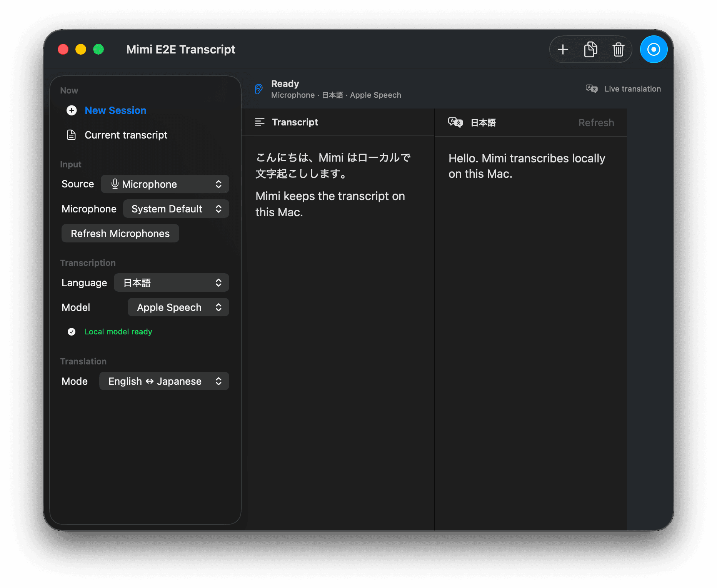
Task: Click the Ready status label
Action: pos(285,84)
